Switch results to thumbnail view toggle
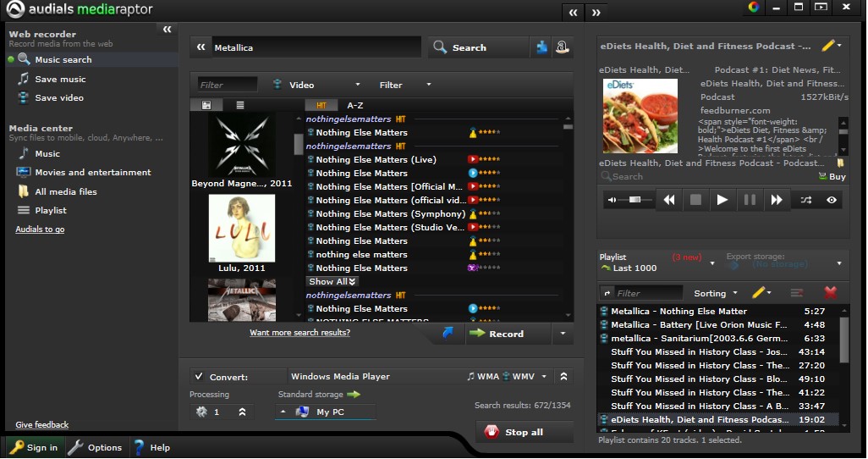 pyautogui.click(x=206, y=105)
